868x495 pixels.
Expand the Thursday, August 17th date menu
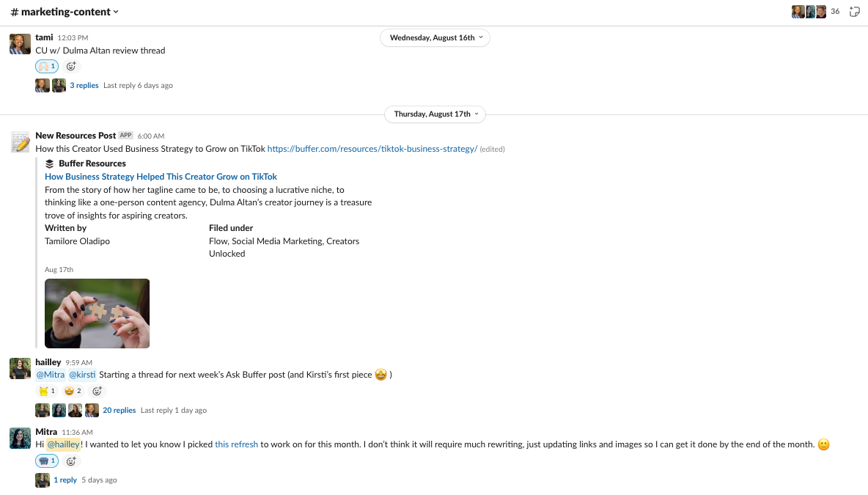click(x=435, y=114)
